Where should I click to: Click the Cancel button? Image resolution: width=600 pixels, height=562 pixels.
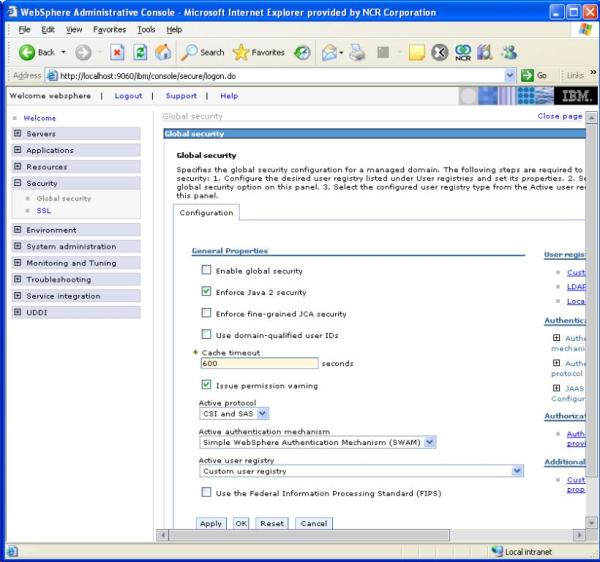(x=314, y=523)
